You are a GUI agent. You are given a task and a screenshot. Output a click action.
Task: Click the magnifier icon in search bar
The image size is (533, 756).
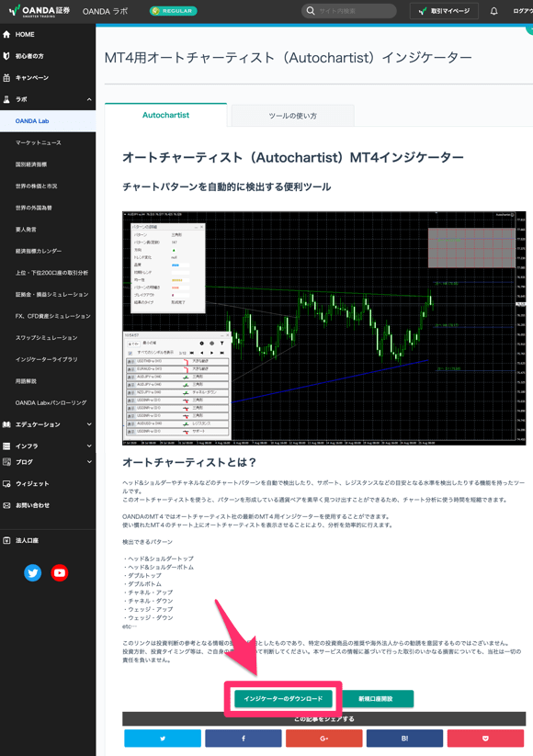(x=311, y=11)
